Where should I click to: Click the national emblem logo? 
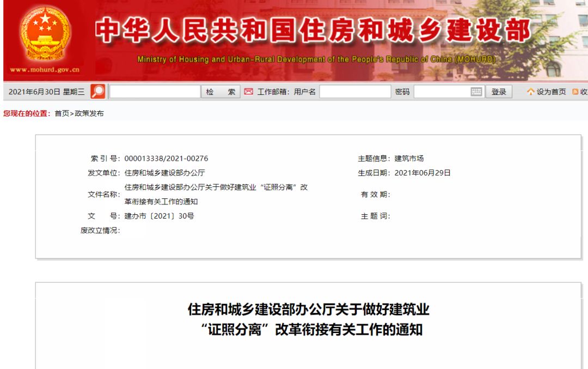(45, 33)
